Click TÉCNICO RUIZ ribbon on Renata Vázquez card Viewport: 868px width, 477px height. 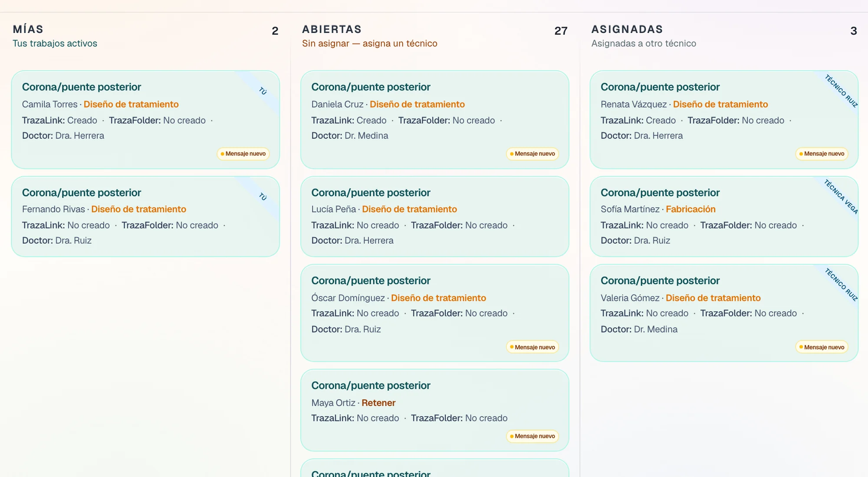coord(841,91)
